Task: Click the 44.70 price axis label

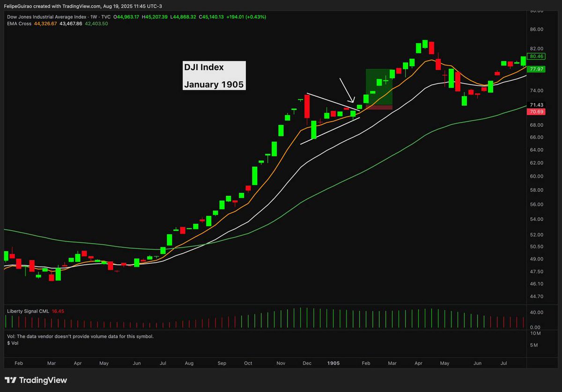Action: pyautogui.click(x=536, y=297)
